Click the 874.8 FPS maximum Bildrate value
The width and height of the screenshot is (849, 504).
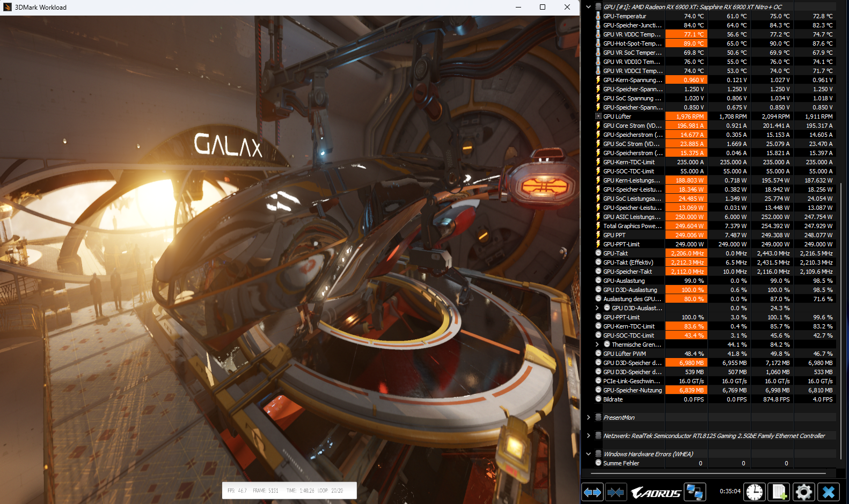[x=776, y=399]
